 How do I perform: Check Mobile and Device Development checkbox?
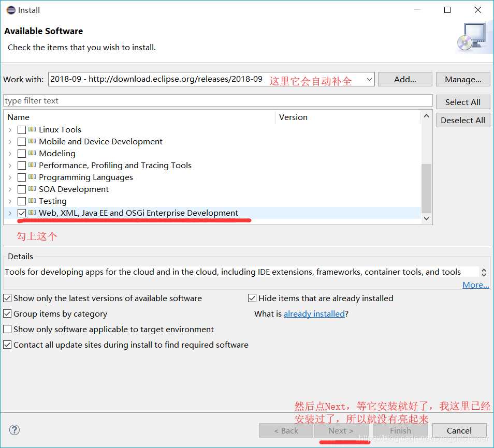(x=22, y=142)
